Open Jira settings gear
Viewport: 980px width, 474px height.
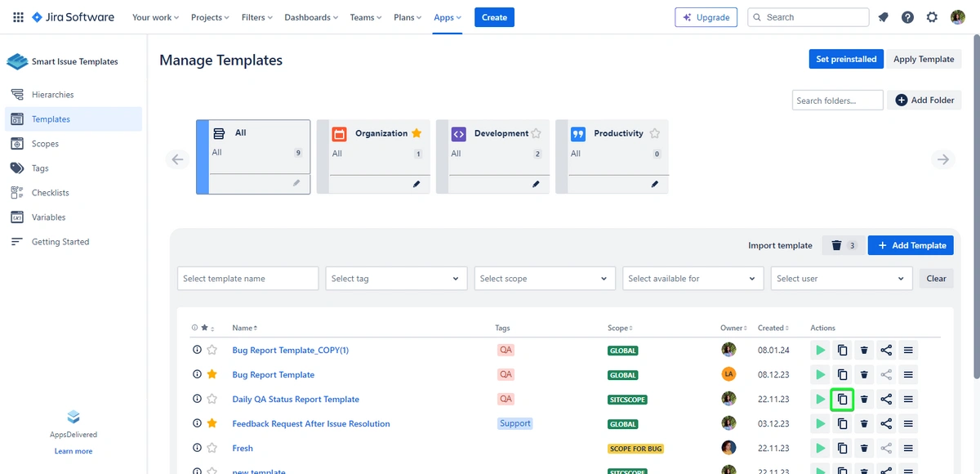click(x=932, y=17)
